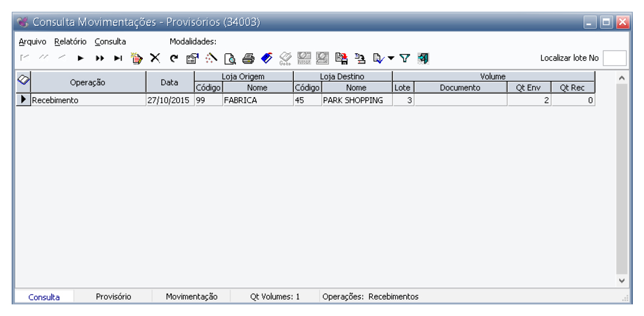Open the Relatório menu

tap(70, 42)
